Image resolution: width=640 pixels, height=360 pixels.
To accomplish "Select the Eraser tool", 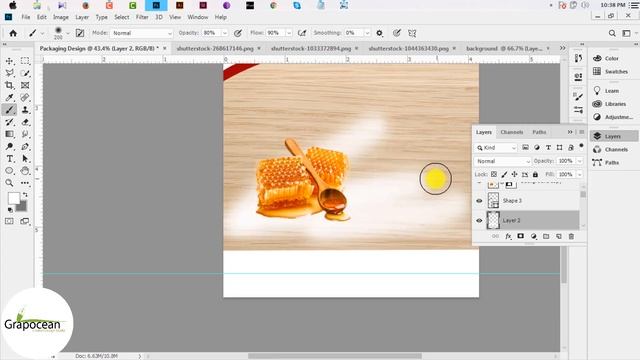I will (25, 122).
